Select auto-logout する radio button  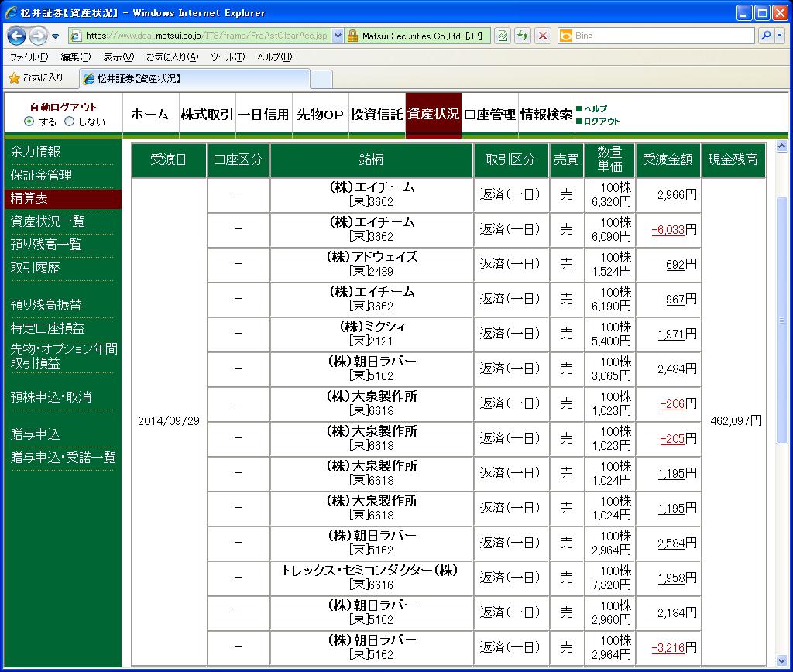[x=29, y=122]
